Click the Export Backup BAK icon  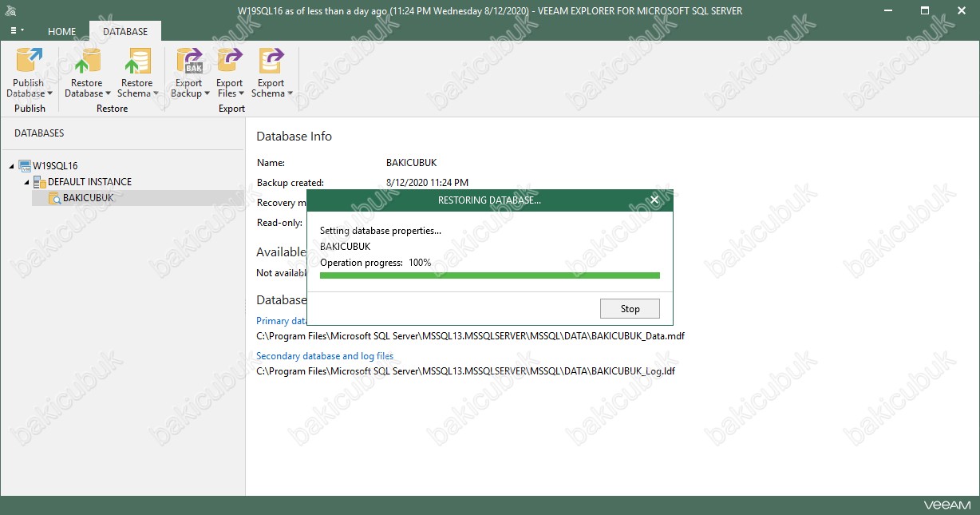click(189, 61)
